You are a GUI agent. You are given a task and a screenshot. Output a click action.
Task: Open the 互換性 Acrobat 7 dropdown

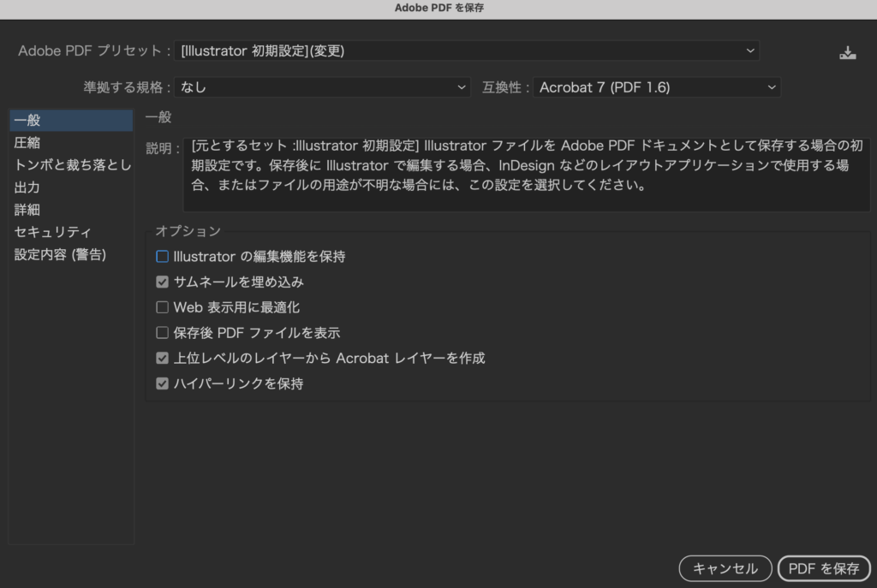(657, 87)
